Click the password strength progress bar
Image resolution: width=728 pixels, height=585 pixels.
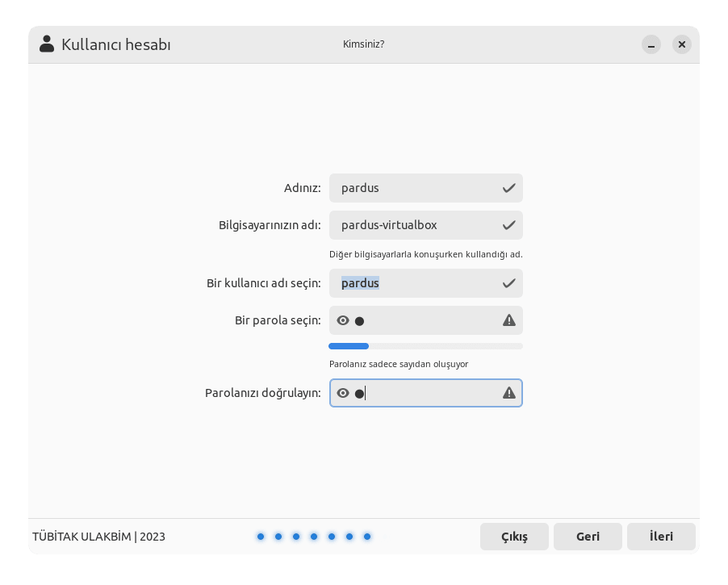[425, 346]
